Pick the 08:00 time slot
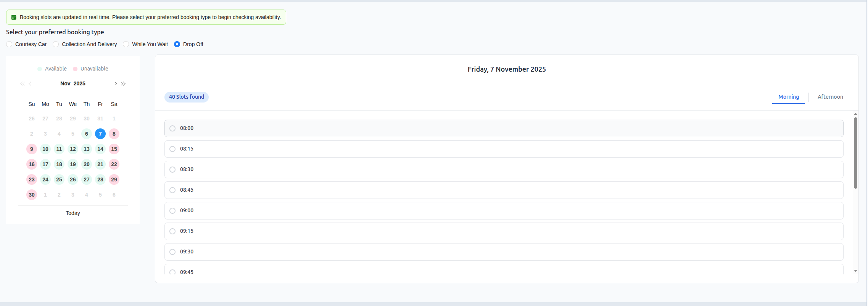The width and height of the screenshot is (868, 306). tap(172, 128)
